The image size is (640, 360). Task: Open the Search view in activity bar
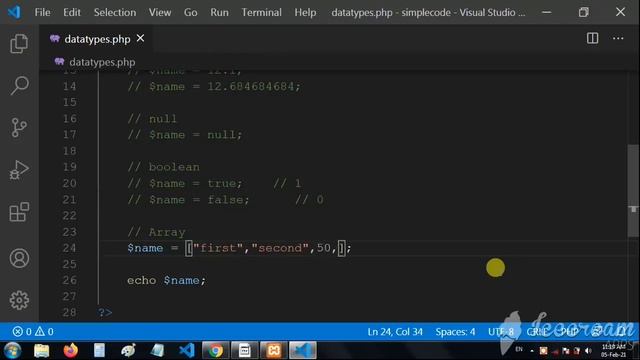point(19,85)
